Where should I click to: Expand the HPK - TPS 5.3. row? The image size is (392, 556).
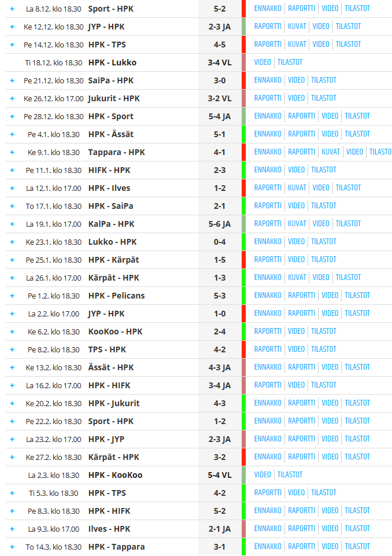coord(12,494)
